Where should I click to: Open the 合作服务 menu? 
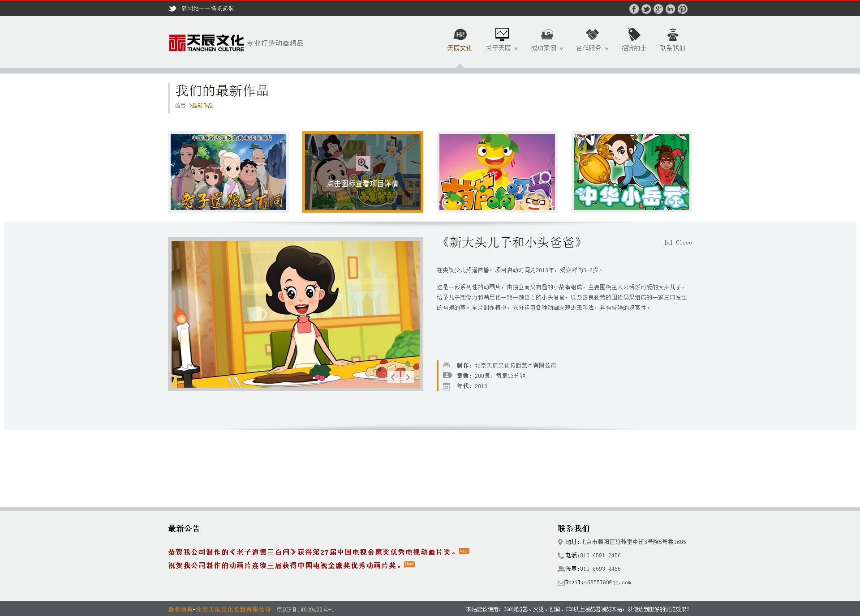click(x=589, y=48)
